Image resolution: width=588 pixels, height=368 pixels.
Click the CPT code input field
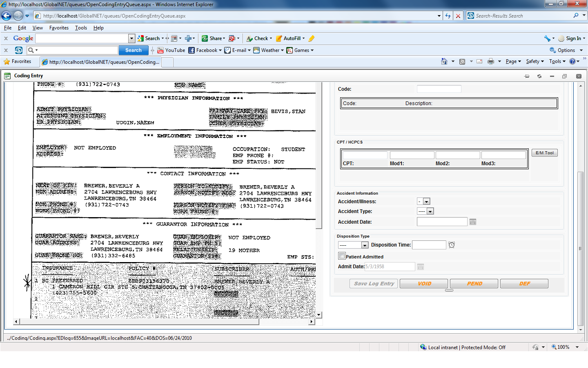pyautogui.click(x=365, y=155)
